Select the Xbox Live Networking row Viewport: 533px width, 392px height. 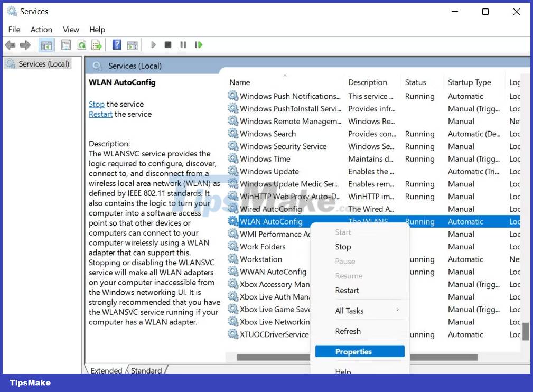point(275,322)
